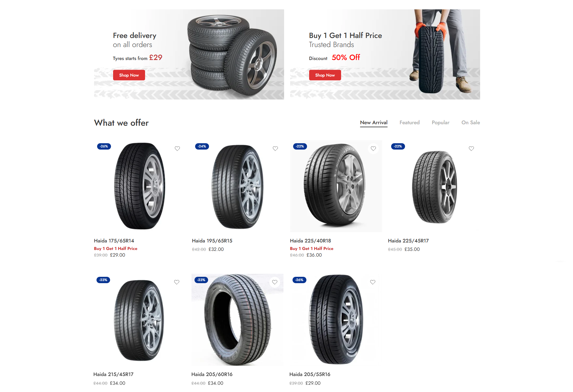Open Haida 205/60R16 tyre product image
Screen dimensions: 573x392
tap(237, 320)
